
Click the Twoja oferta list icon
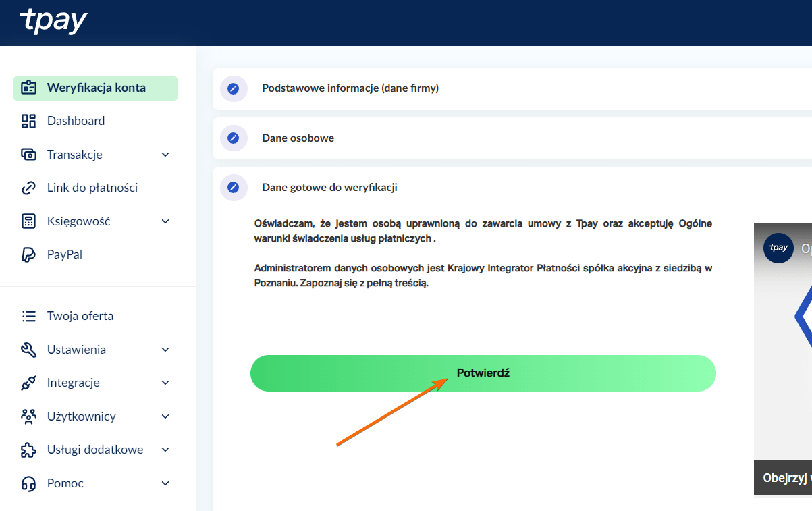click(x=28, y=316)
